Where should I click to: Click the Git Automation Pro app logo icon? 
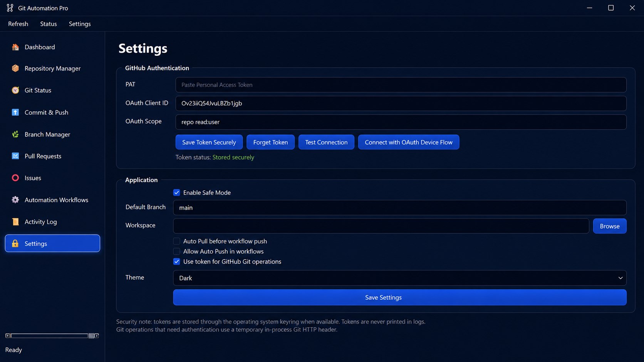pyautogui.click(x=10, y=8)
